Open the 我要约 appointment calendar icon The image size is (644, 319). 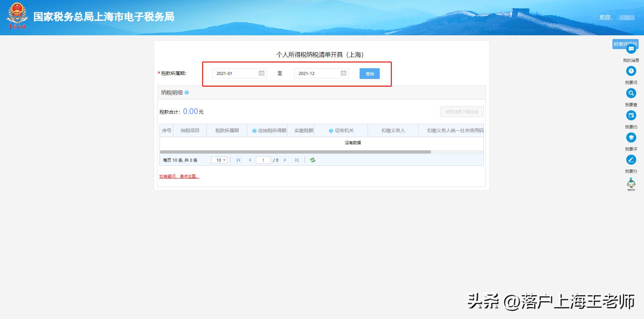pos(632,115)
